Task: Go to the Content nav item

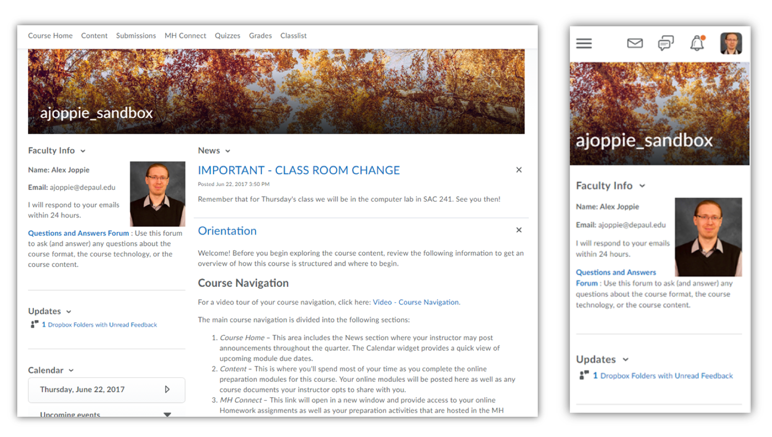Action: 94,36
